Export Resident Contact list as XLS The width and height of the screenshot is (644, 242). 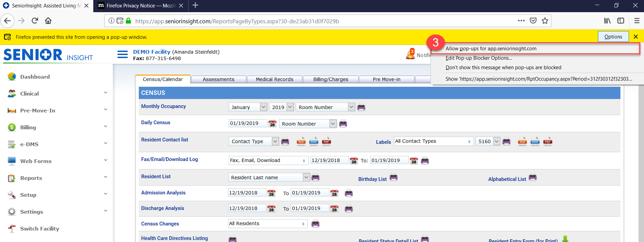[301, 141]
